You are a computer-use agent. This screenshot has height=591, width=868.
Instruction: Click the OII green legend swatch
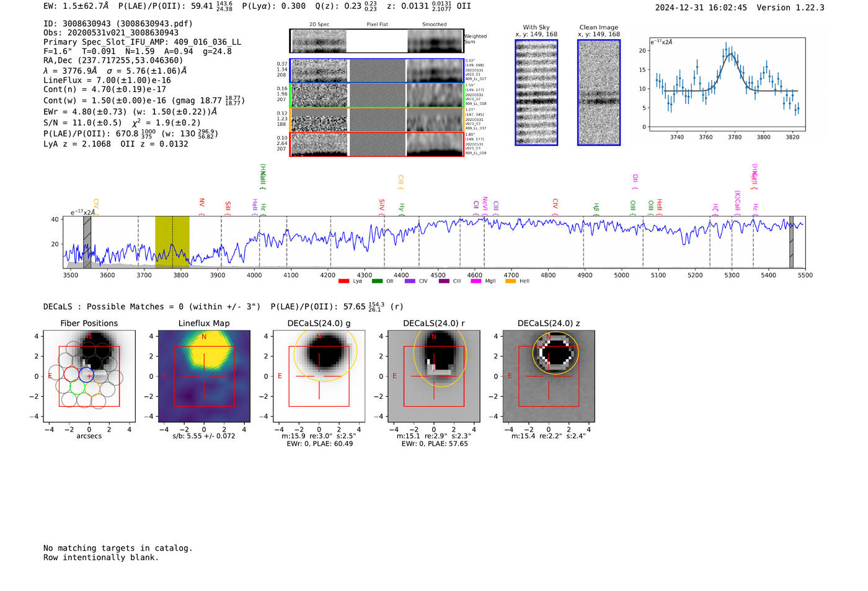pyautogui.click(x=377, y=282)
